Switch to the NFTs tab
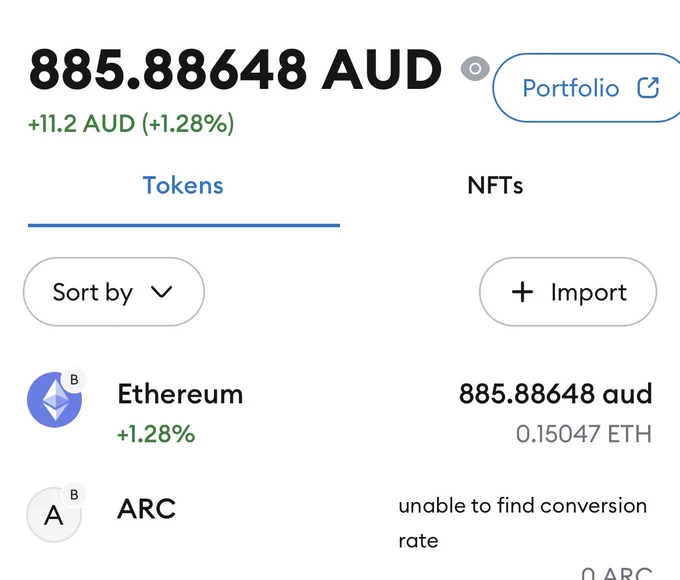 495,186
